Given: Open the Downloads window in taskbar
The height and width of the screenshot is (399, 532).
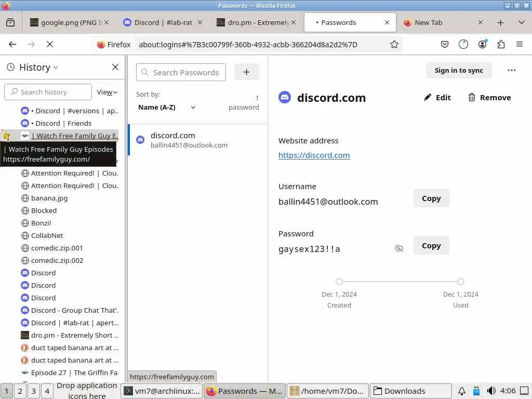Looking at the screenshot, I should (411, 391).
